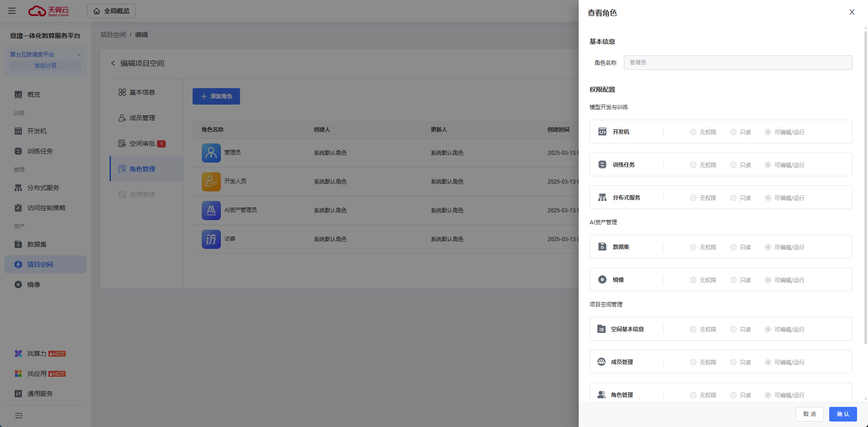Click the 分布式服务 icon in the sidebar
868x427 pixels.
(x=18, y=188)
